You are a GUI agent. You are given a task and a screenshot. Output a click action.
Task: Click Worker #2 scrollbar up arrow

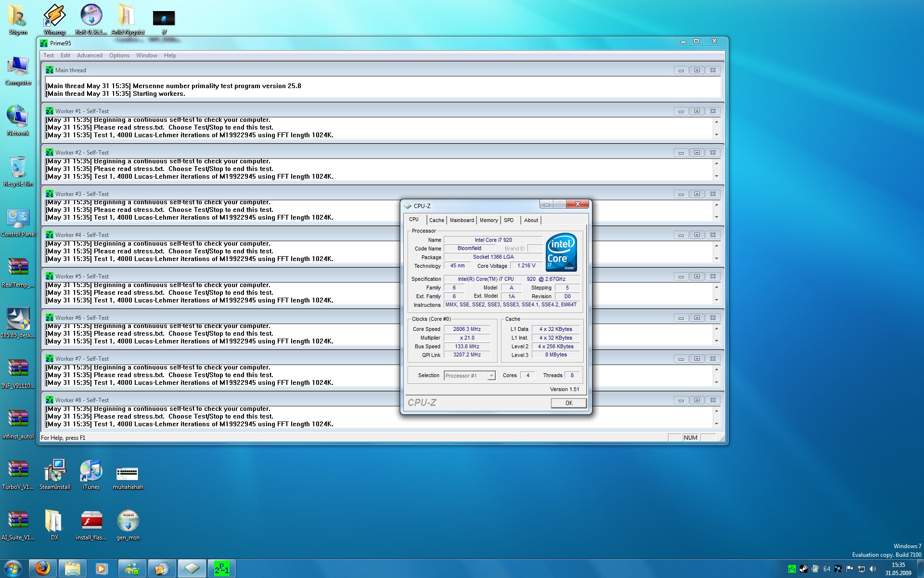click(x=717, y=163)
